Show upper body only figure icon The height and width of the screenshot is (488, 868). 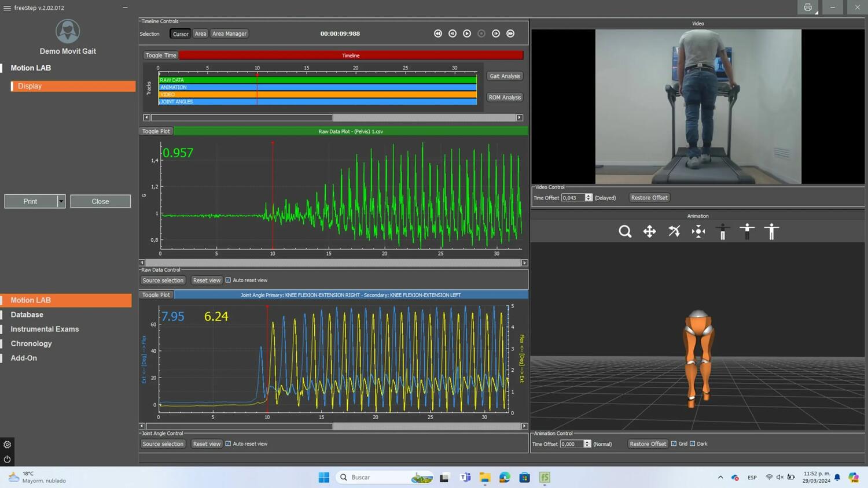(x=747, y=232)
